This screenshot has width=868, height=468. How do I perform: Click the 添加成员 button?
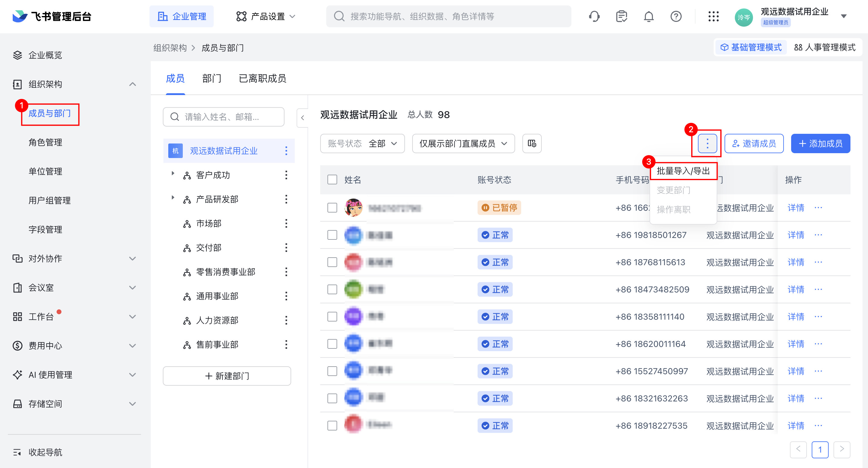(820, 143)
